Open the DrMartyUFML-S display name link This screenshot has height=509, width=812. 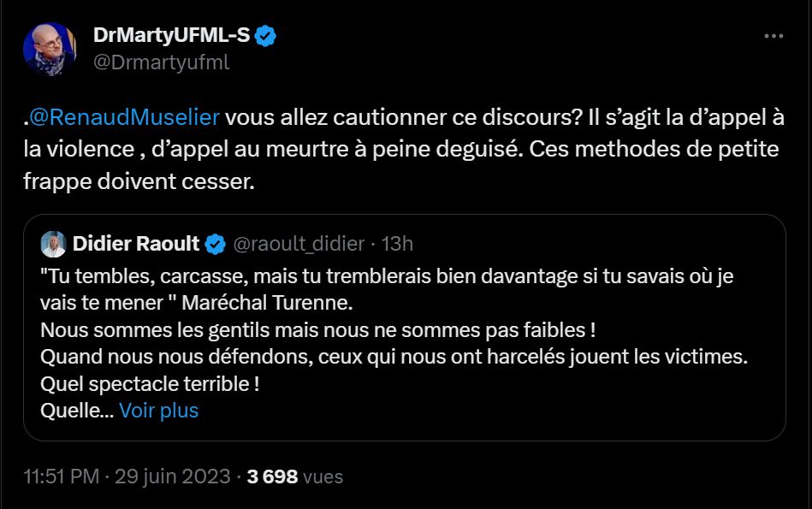tap(171, 37)
